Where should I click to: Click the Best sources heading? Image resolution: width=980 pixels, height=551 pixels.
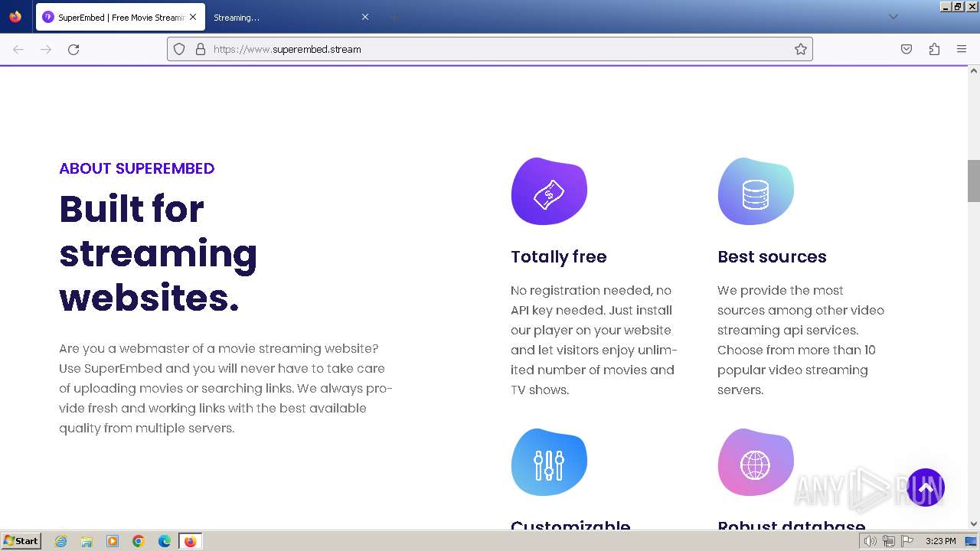click(x=772, y=256)
